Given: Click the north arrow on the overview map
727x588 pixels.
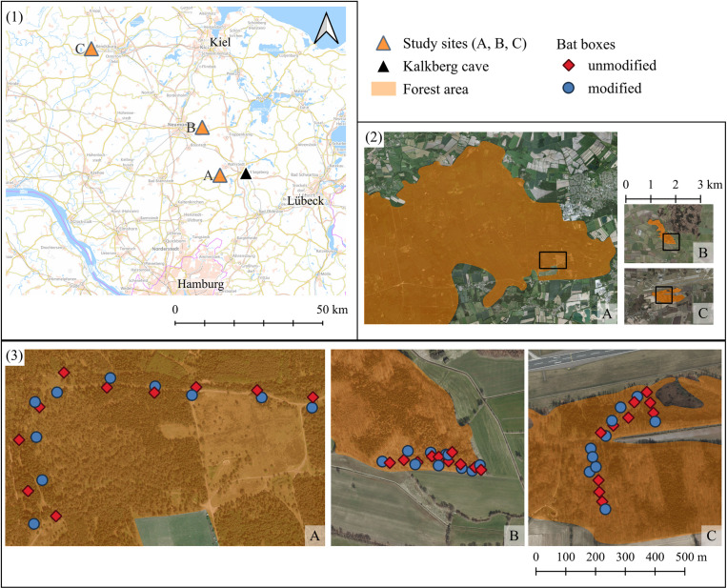Looking at the screenshot, I should (x=327, y=29).
